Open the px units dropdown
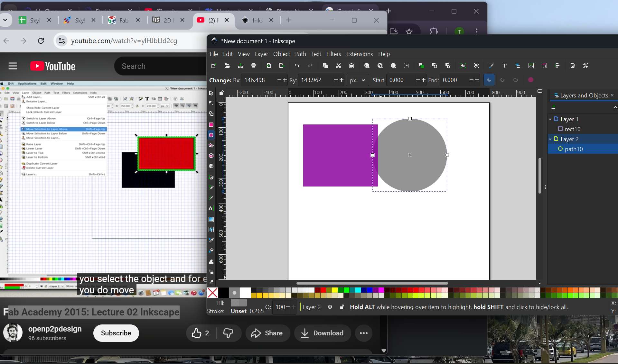Screen dimensions: 618x364 pyautogui.click(x=357, y=80)
